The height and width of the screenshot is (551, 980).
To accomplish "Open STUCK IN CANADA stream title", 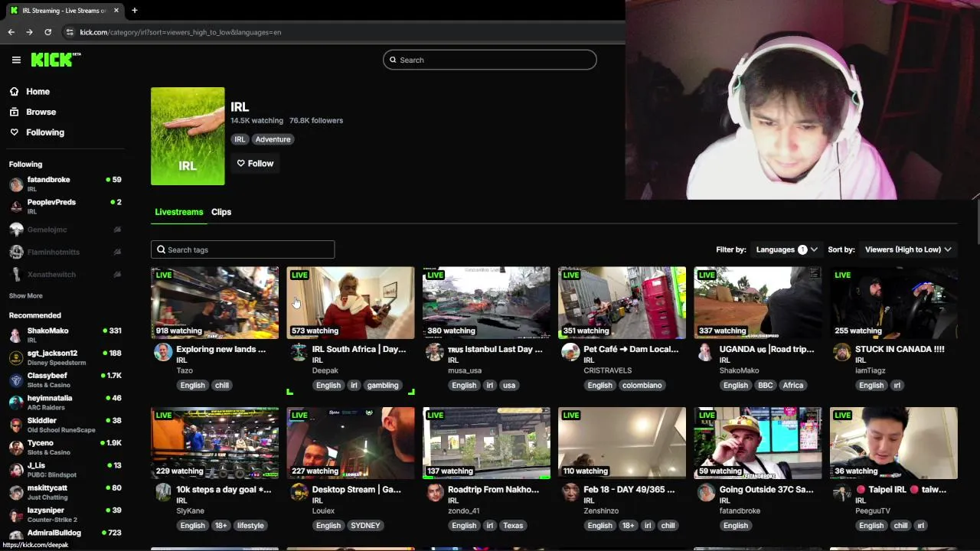I will 900,349.
